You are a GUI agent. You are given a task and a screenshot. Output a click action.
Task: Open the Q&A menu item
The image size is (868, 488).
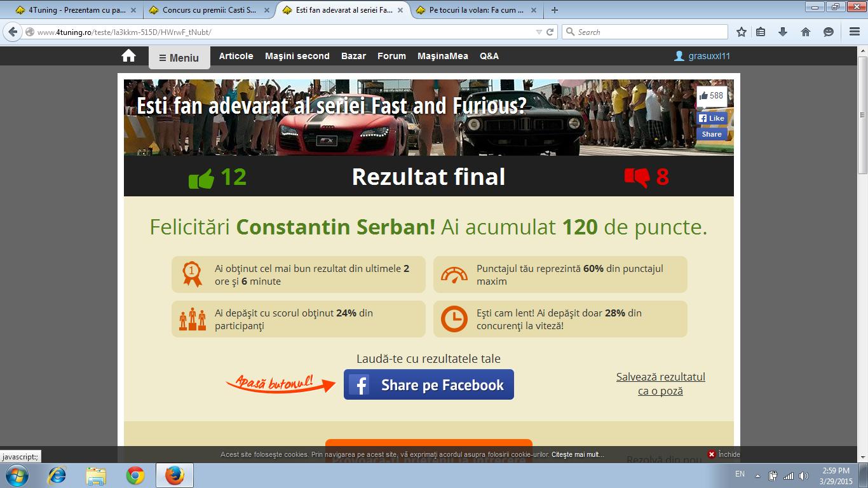click(x=489, y=56)
